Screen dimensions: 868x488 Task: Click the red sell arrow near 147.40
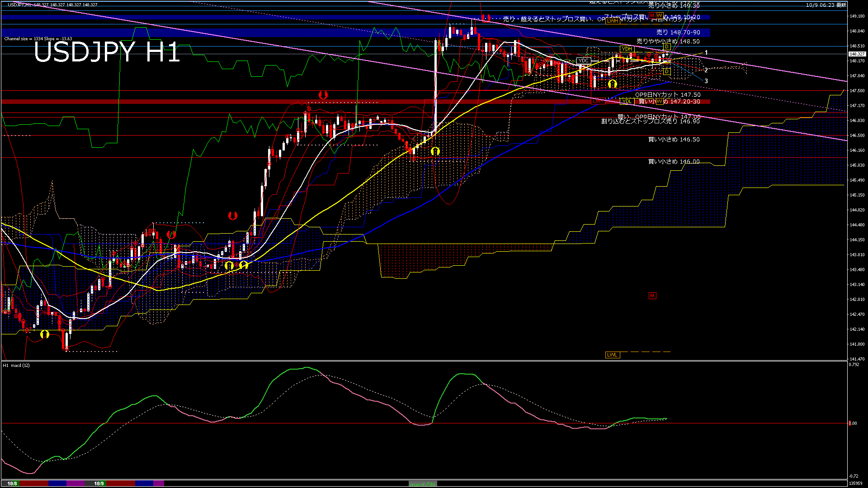click(x=323, y=95)
